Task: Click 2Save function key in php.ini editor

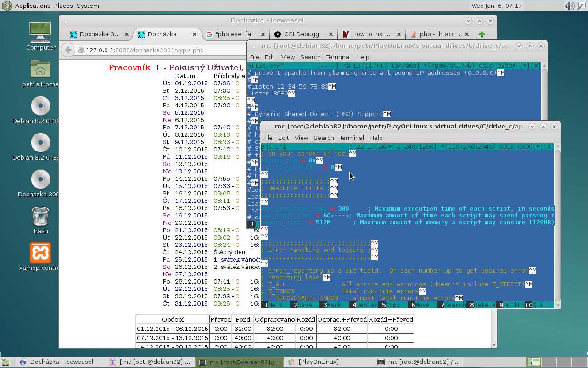Action: click(x=303, y=305)
